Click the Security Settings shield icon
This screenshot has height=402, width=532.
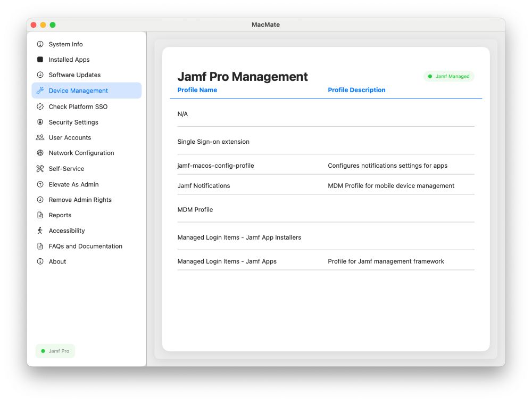tap(40, 122)
